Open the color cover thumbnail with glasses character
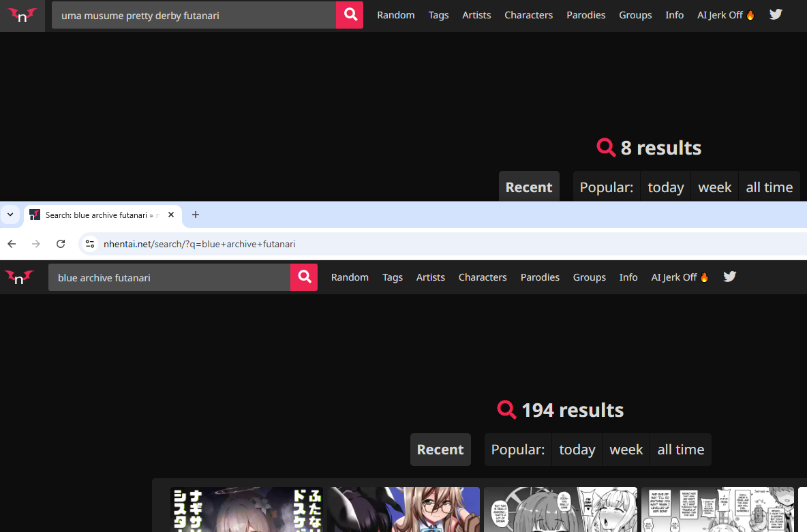 click(404, 510)
